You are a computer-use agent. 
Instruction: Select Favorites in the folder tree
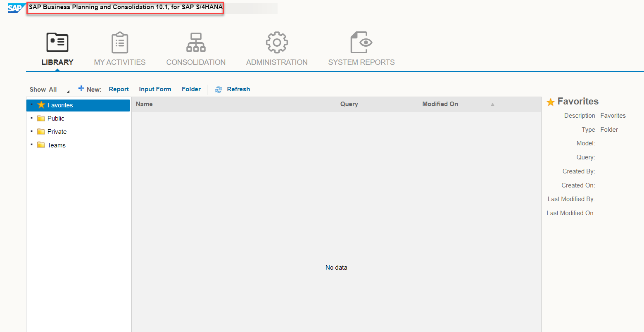pyautogui.click(x=78, y=105)
